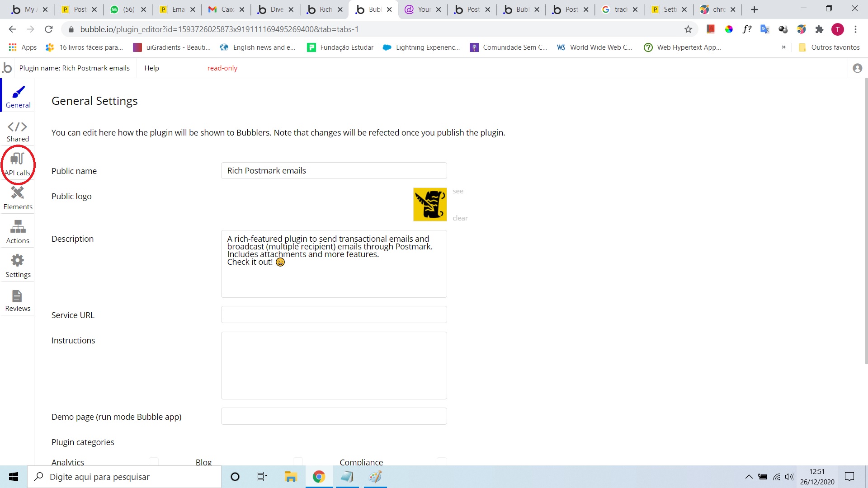
Task: Open plugin Settings gear section
Action: 18,266
